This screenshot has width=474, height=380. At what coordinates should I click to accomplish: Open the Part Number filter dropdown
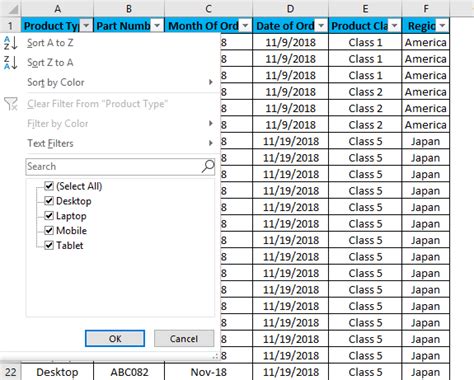[x=157, y=26]
